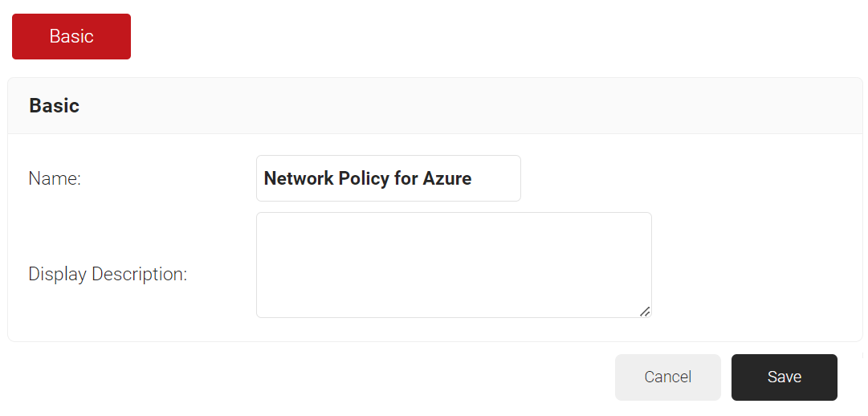Click the word "Azure" in Name field
This screenshot has height=416, width=868.
pyautogui.click(x=447, y=178)
